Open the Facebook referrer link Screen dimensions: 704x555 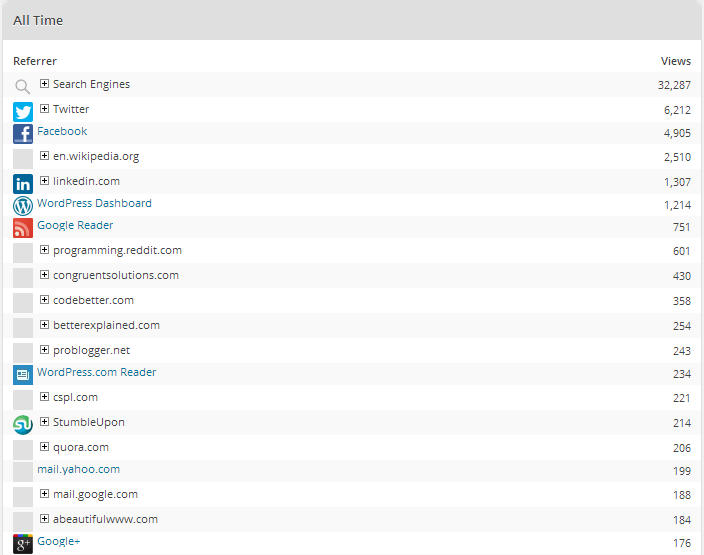pos(62,131)
